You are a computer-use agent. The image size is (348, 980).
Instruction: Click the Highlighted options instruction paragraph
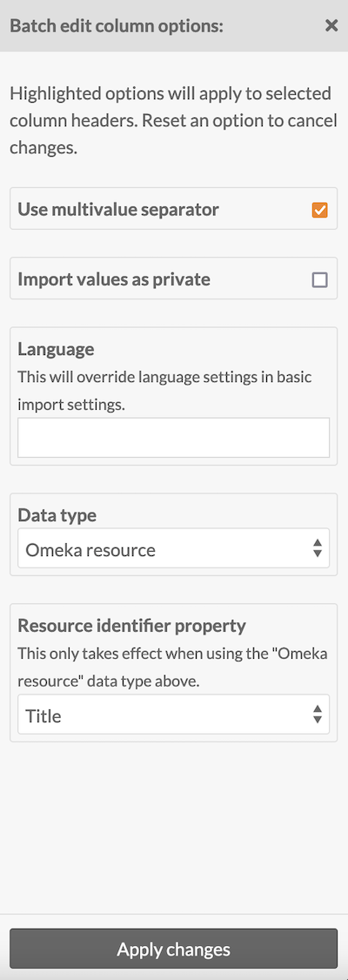[173, 122]
